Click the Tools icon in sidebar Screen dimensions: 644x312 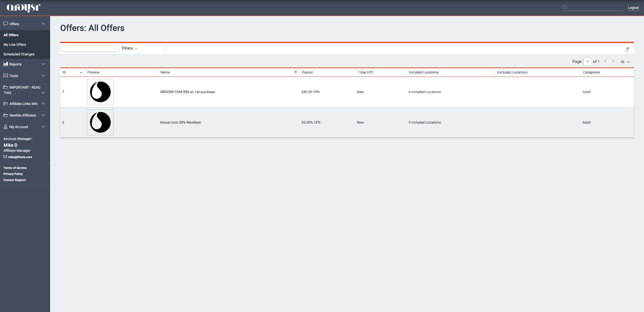[6, 76]
